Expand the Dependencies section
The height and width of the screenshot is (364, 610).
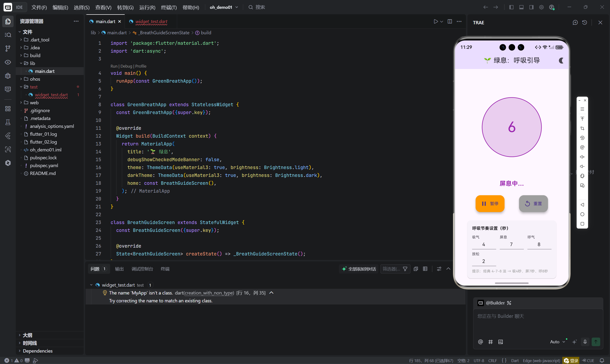click(x=38, y=351)
